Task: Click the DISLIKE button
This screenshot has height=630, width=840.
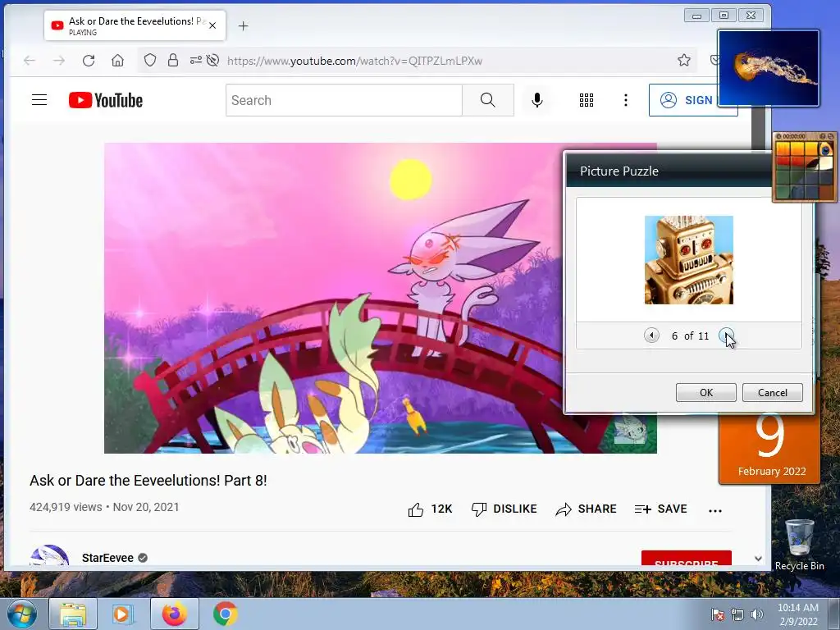Action: coord(504,509)
